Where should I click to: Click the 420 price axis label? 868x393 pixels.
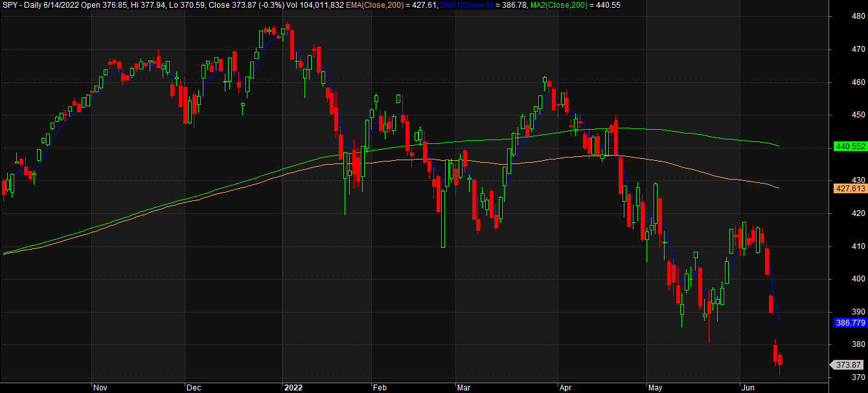(859, 213)
